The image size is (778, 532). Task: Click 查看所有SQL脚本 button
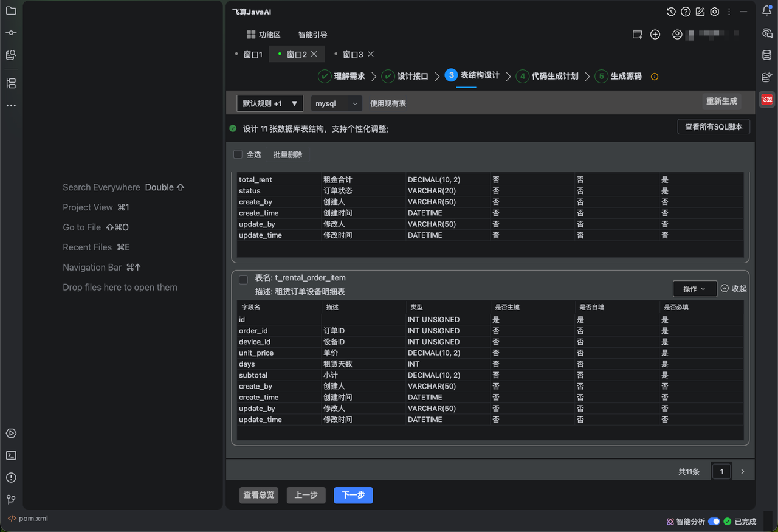coord(714,127)
